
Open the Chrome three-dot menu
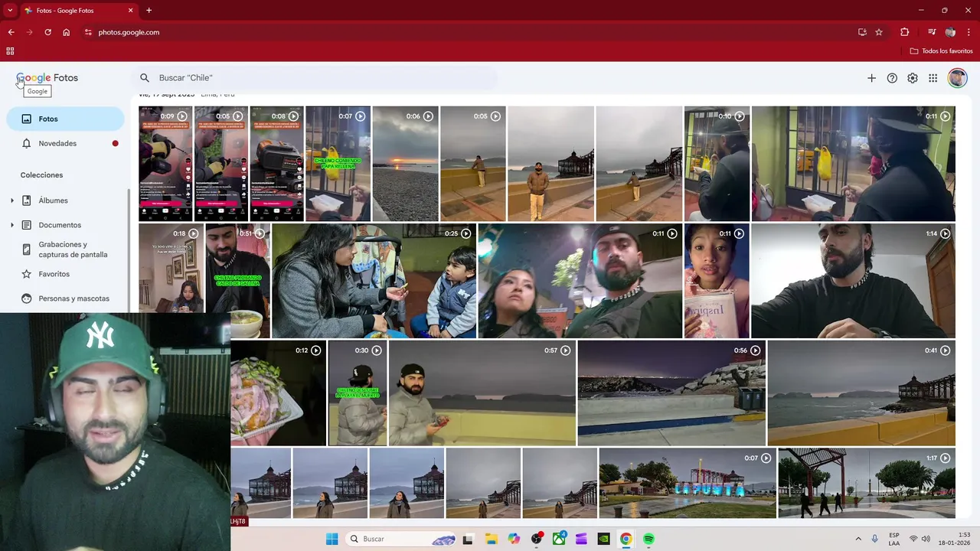pos(969,32)
